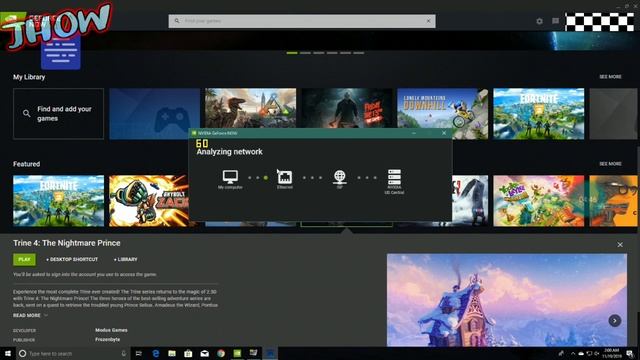640x360 pixels.
Task: Open File Explorer from taskbar
Action: point(172,353)
